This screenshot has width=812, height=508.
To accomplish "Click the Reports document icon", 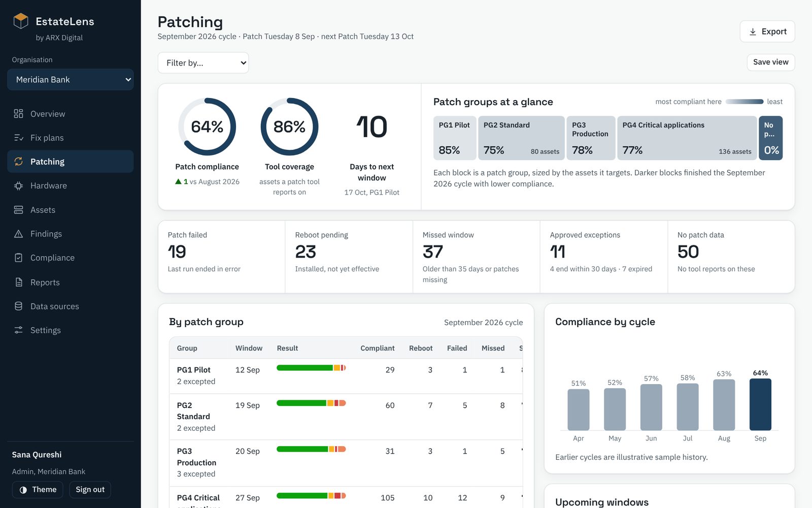I will click(x=18, y=282).
